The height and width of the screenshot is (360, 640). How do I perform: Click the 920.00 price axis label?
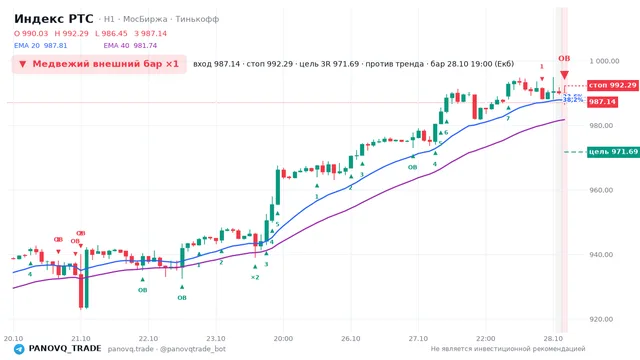pos(601,319)
